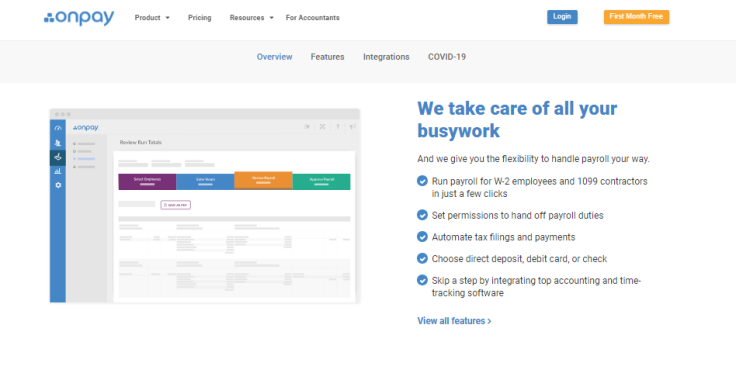Click the checkmark icon beside 'Automate tax filings'
The image size is (736, 380).
pyautogui.click(x=422, y=236)
